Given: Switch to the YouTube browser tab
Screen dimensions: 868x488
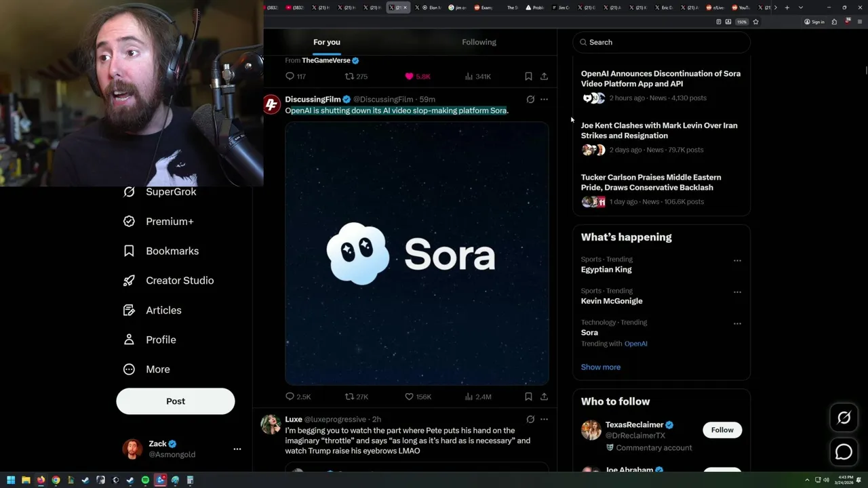Looking at the screenshot, I should [741, 7].
